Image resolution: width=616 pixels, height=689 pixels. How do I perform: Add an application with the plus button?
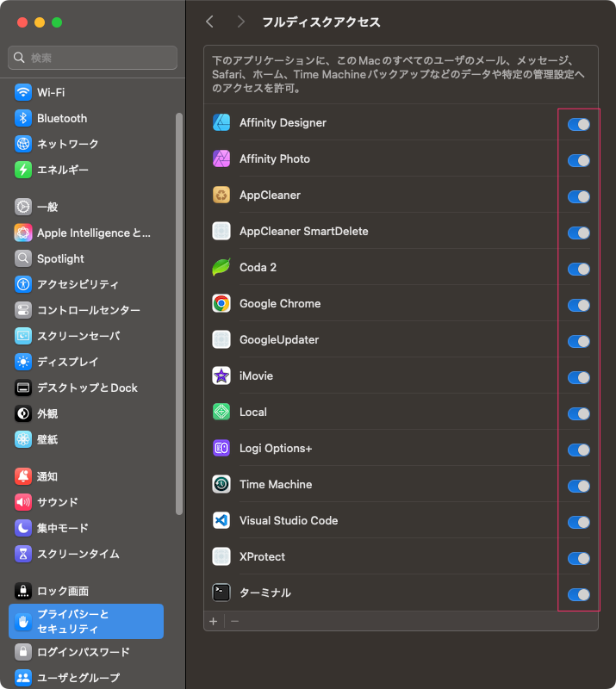[x=214, y=621]
